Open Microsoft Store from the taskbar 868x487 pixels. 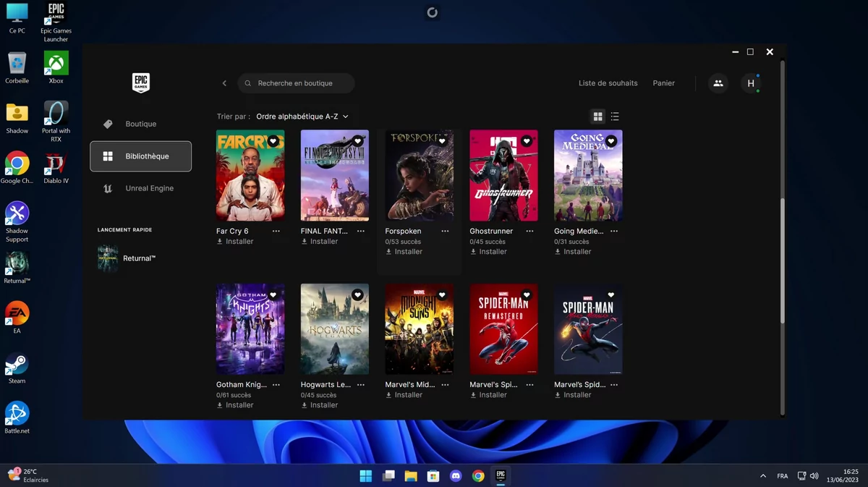(x=433, y=475)
